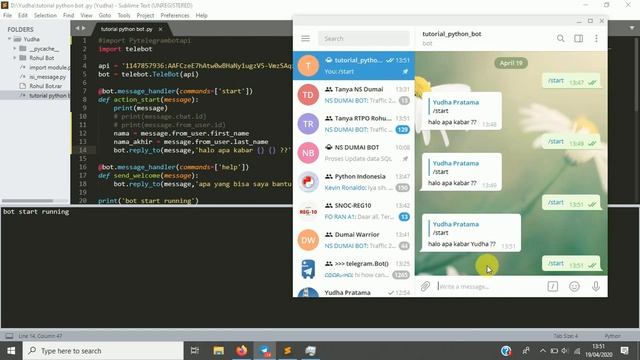Open Windows notification center
Image resolution: width=640 pixels, height=360 pixels.
point(624,351)
